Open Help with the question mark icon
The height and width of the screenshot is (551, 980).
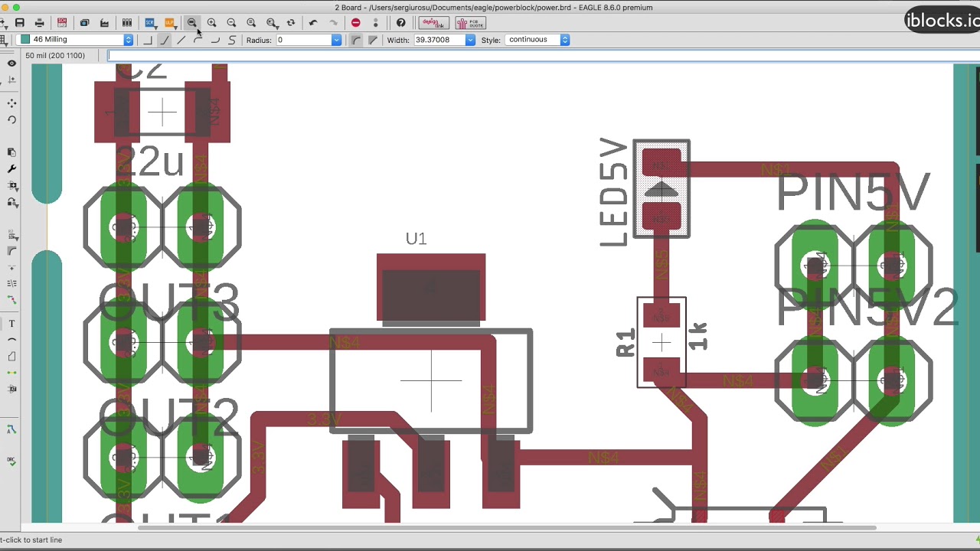pyautogui.click(x=400, y=23)
